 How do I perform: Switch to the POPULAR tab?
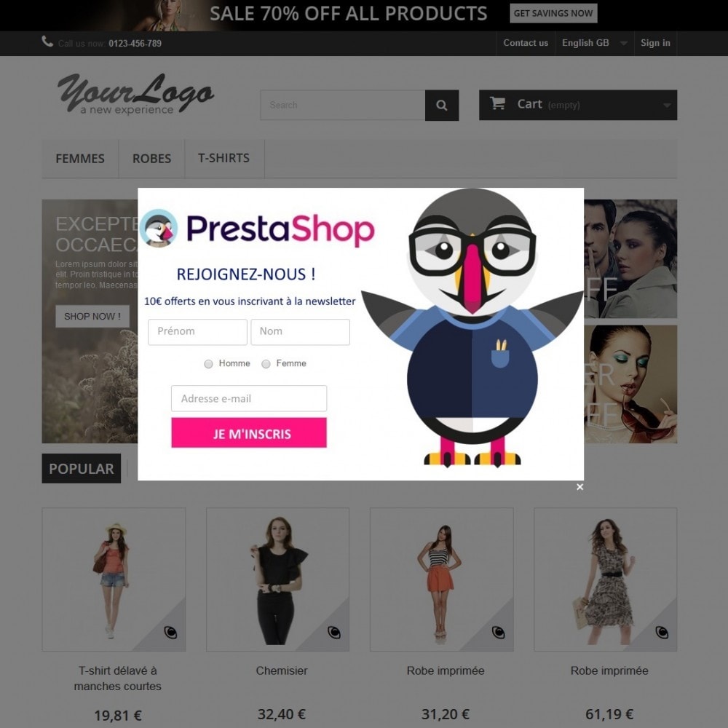(82, 468)
